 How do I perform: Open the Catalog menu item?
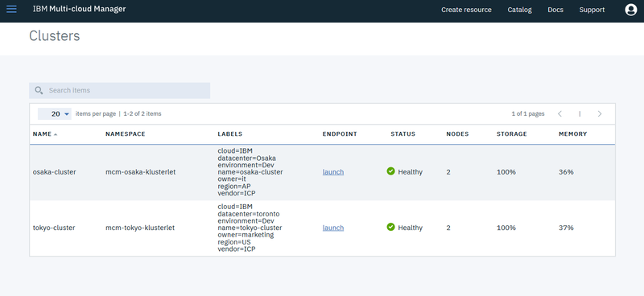519,10
